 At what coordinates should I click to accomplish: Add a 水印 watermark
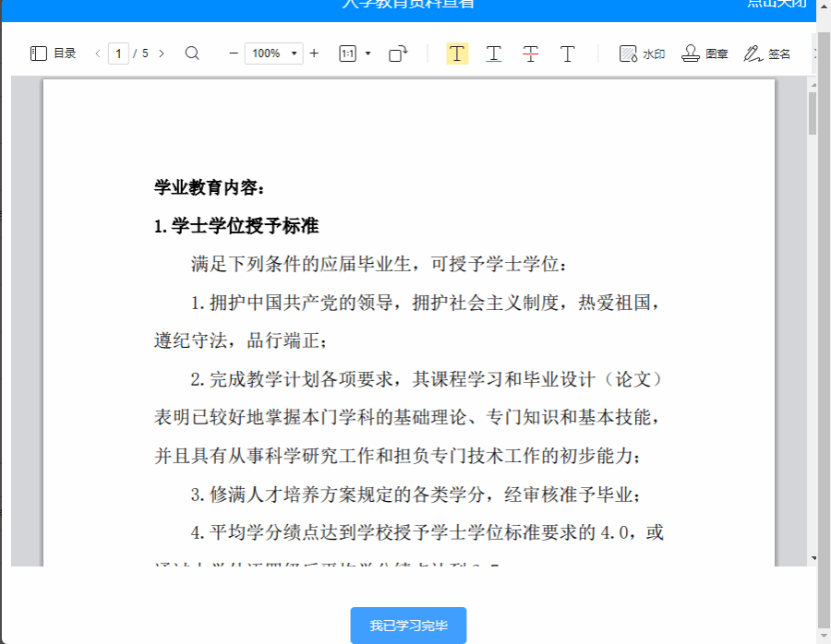click(x=642, y=54)
